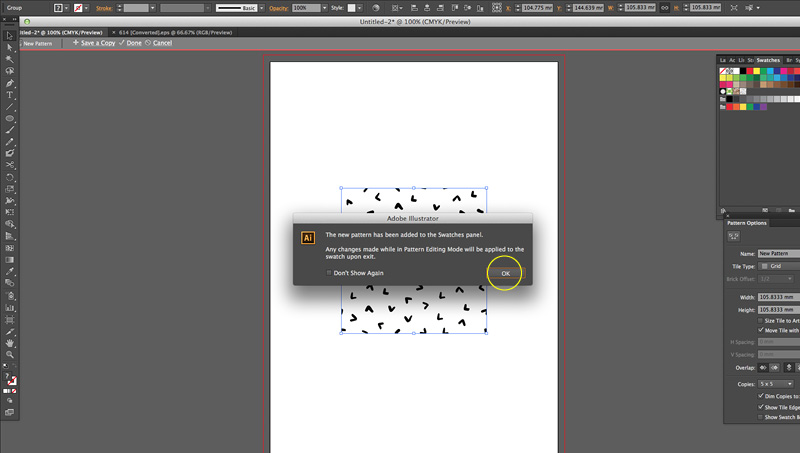Select the Pen tool
The image size is (800, 453).
pyautogui.click(x=9, y=83)
